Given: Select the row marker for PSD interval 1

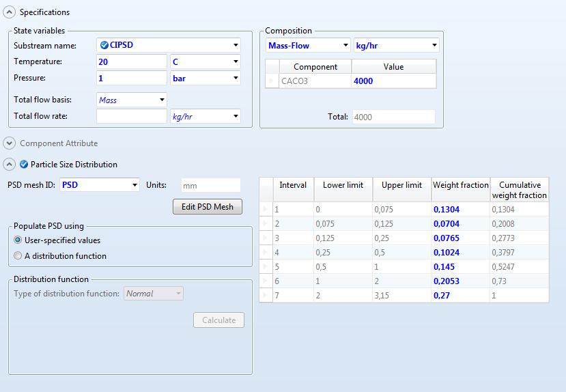Looking at the screenshot, I should [266, 210].
